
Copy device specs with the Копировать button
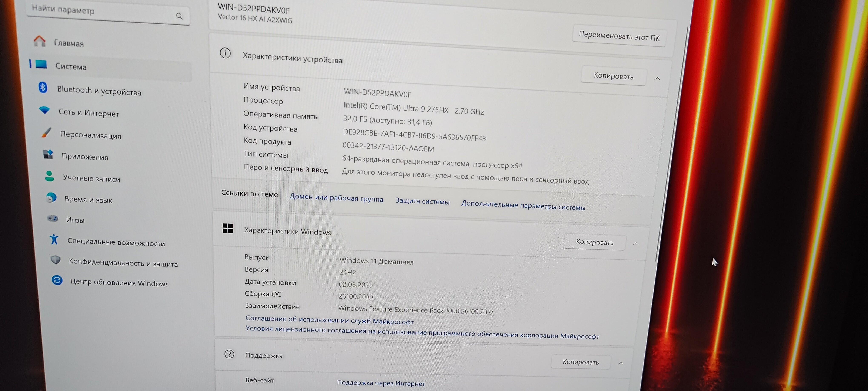(613, 76)
